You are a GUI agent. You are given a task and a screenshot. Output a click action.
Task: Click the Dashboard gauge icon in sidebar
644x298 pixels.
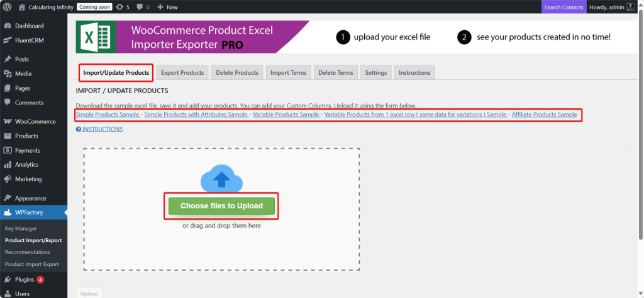click(8, 26)
